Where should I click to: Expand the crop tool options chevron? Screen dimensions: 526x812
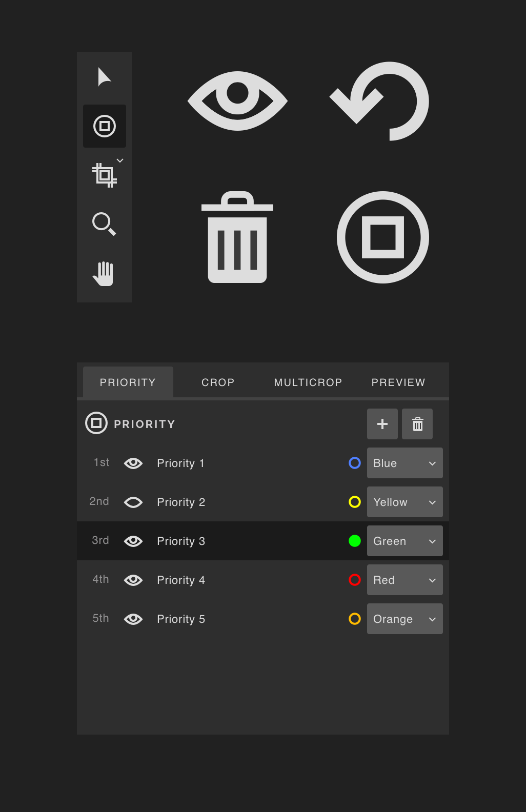[120, 160]
